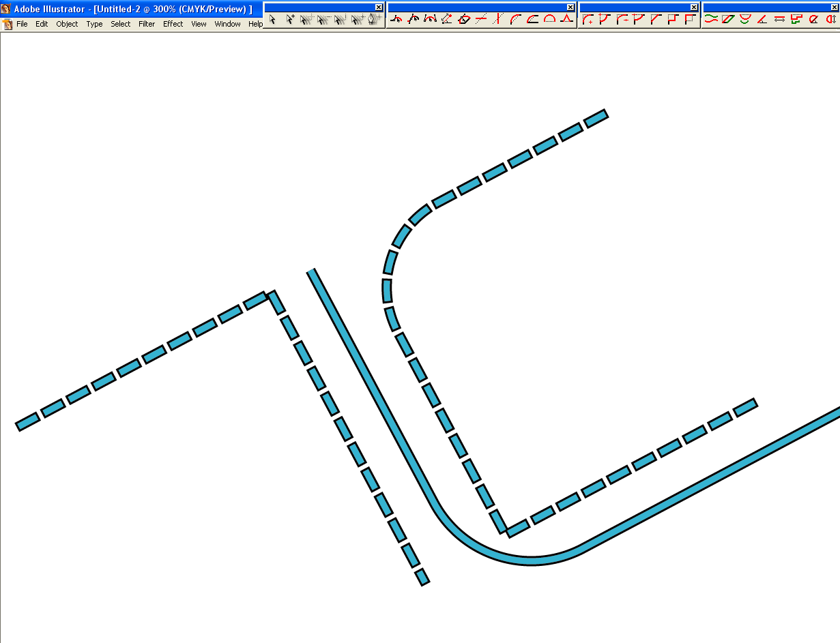The width and height of the screenshot is (840, 643).
Task: Select the plain black arrow selection tool
Action: click(272, 19)
